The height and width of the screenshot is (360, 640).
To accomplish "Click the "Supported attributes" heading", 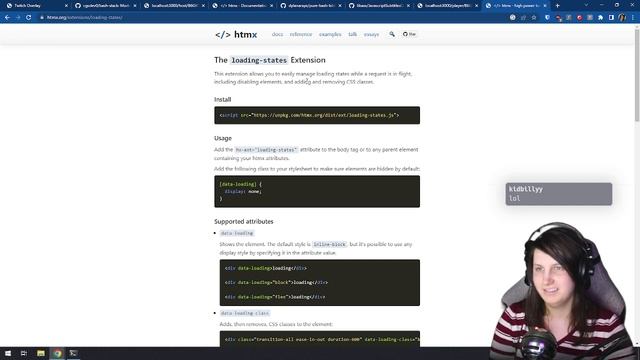I will (244, 221).
